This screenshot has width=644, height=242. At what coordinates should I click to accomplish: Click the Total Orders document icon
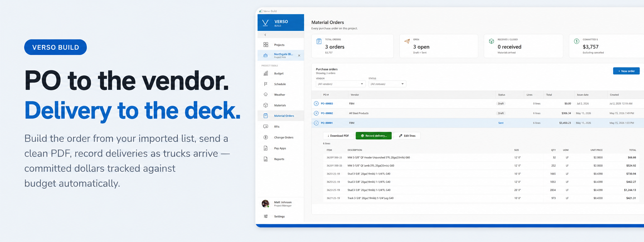click(x=319, y=41)
